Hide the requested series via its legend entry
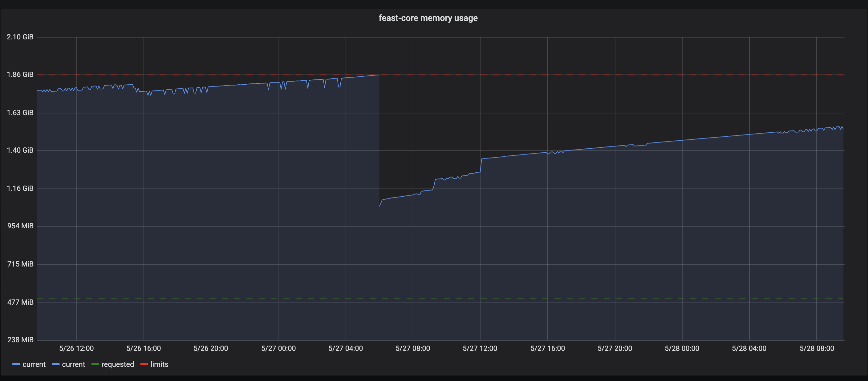 [117, 364]
